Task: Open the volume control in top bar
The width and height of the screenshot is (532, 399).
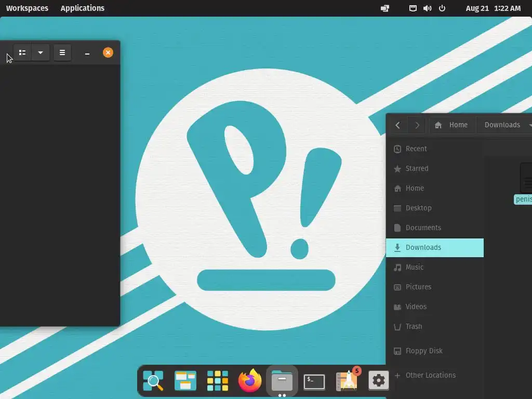Action: [427, 8]
